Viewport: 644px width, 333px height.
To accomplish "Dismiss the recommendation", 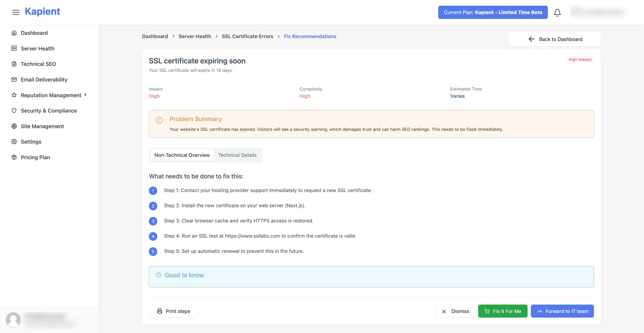I will pos(455,311).
